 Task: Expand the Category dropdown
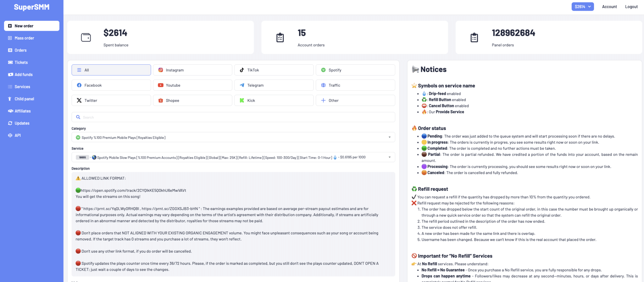pos(233,137)
